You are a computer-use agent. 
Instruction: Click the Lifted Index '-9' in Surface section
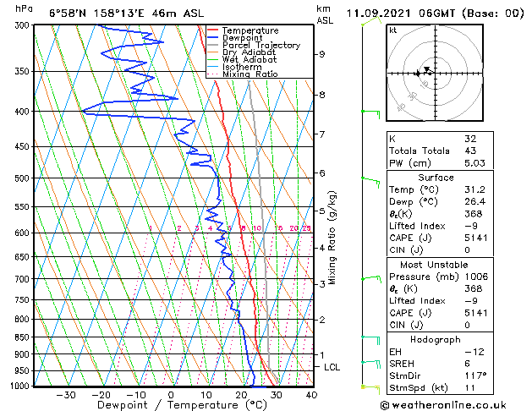click(x=471, y=226)
